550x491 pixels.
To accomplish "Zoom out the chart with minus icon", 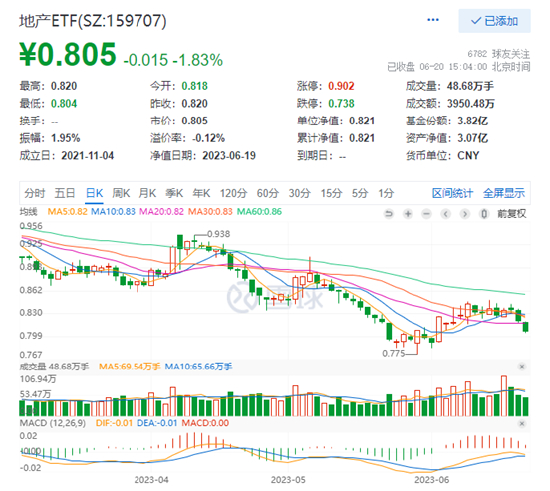I will click(427, 214).
